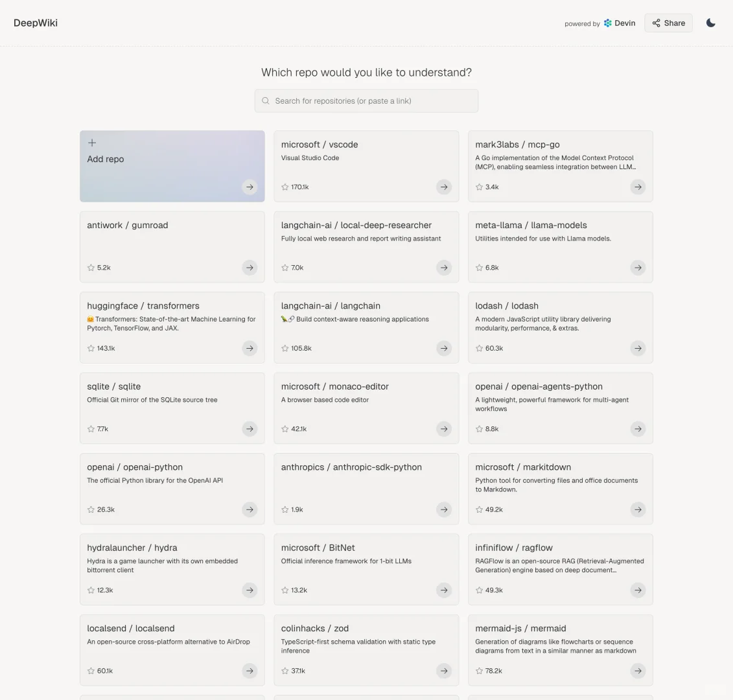Open the lodash / lodash repo card
The image size is (733, 700).
click(x=560, y=327)
